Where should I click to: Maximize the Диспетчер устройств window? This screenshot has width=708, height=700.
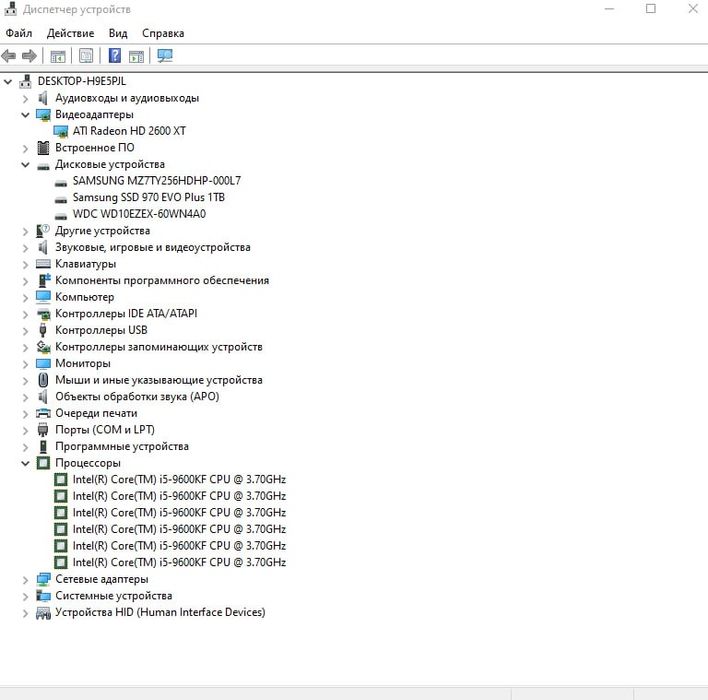point(651,9)
